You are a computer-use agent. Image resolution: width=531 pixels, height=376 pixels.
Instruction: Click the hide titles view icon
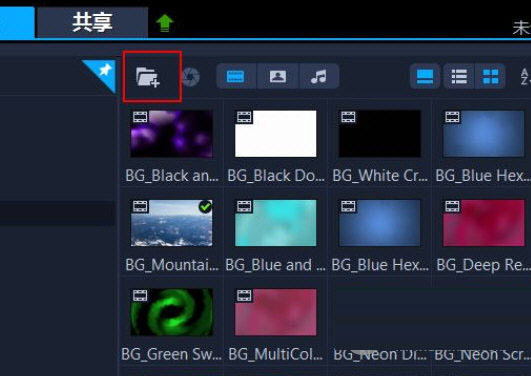pos(425,76)
